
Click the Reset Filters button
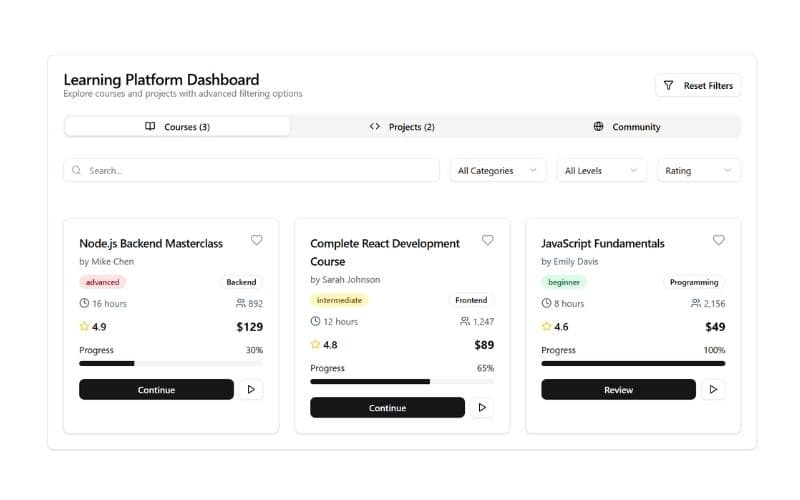click(x=698, y=86)
